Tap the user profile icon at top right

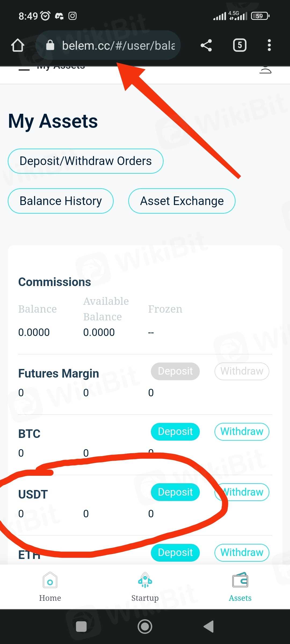(x=265, y=70)
